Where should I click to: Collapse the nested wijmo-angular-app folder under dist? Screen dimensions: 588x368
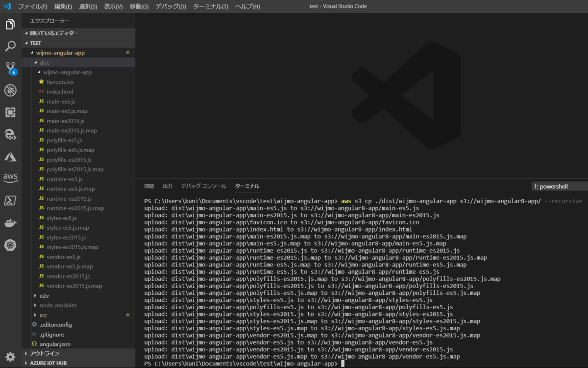tap(78, 72)
